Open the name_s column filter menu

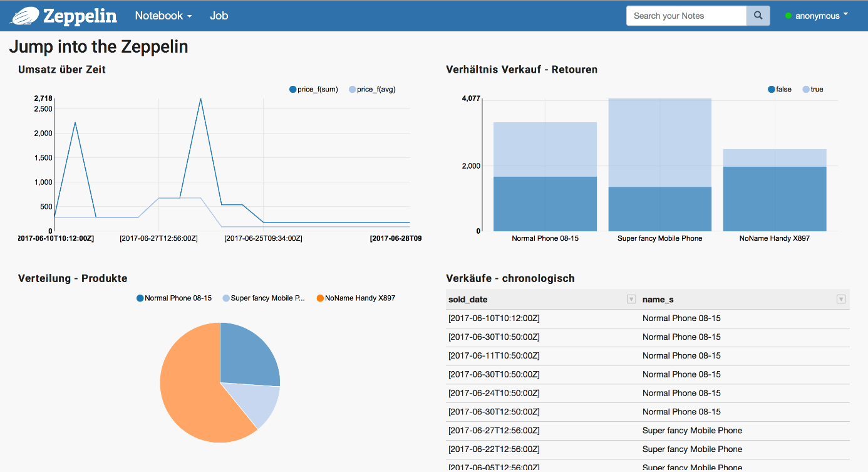[841, 300]
